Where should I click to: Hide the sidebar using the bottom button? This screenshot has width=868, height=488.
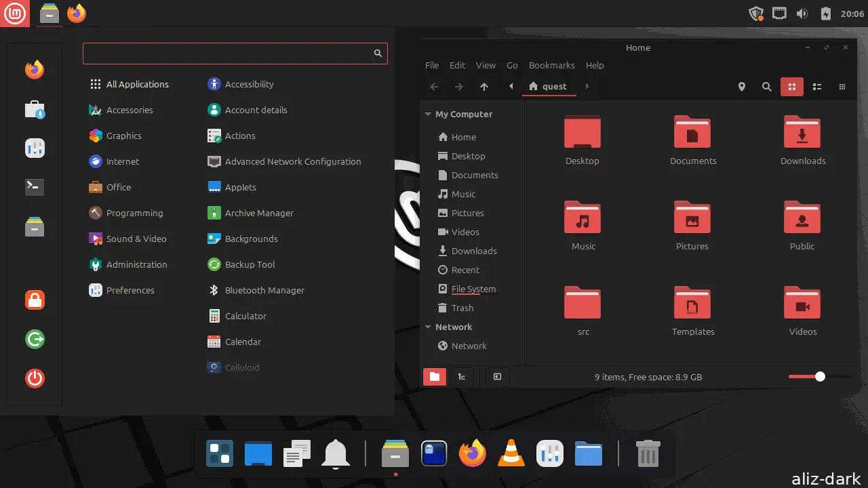[497, 377]
